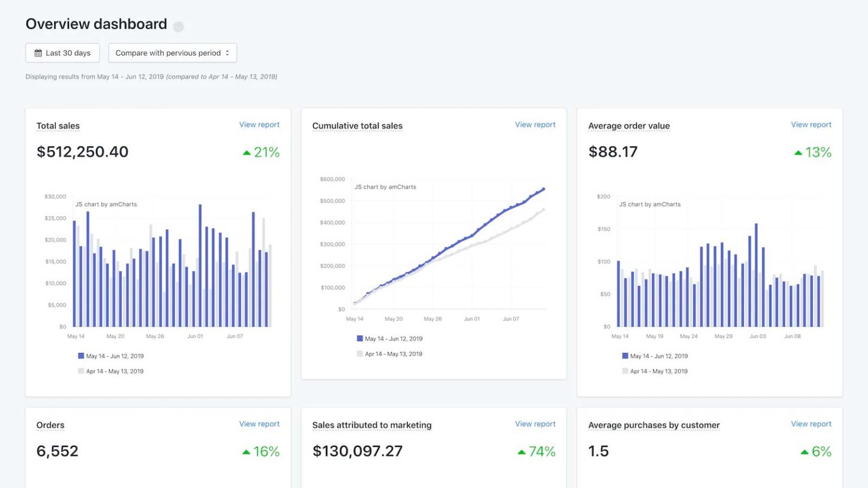Open the Last 30 days date range picker
The width and height of the screenshot is (868, 488).
pos(62,53)
